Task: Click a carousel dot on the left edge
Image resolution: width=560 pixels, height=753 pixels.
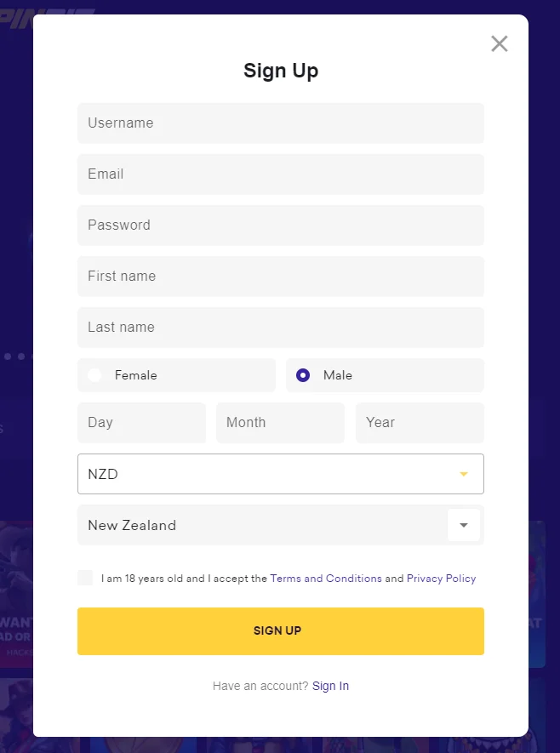Action: [x=7, y=357]
